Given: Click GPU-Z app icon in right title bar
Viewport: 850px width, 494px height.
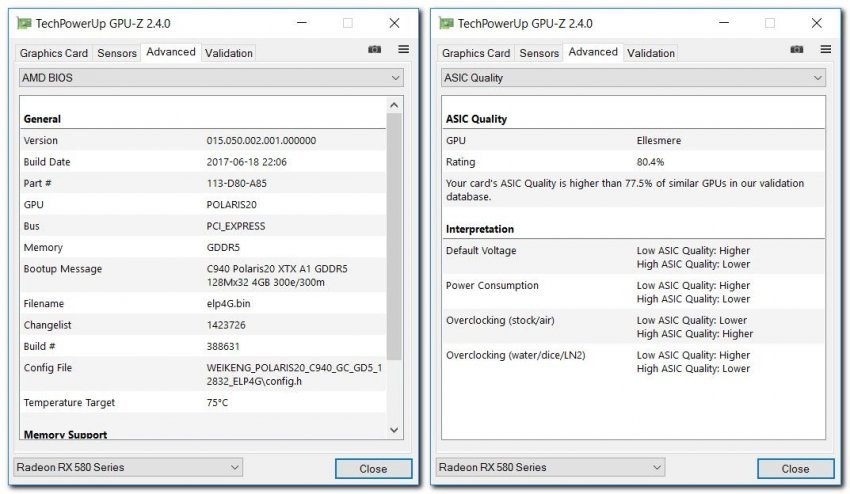Looking at the screenshot, I should click(x=445, y=23).
